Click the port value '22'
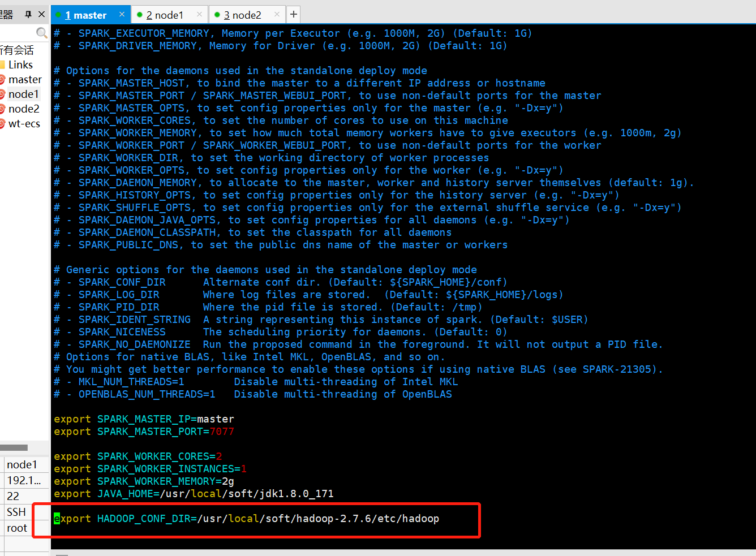Viewport: 756px width, 556px height. tap(13, 496)
